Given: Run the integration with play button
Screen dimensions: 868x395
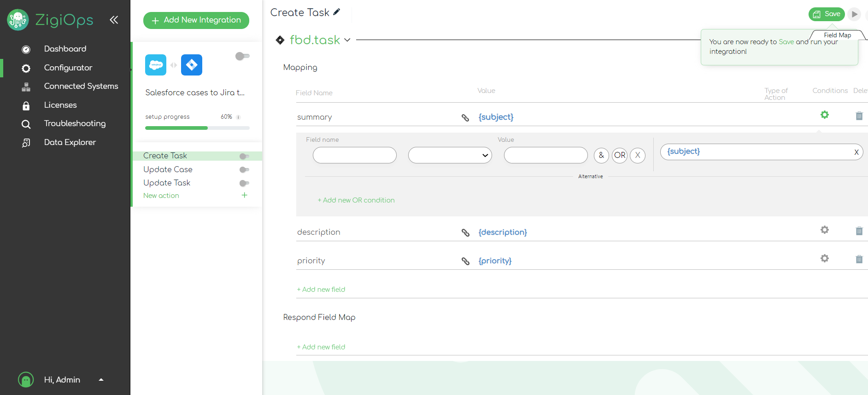Looking at the screenshot, I should click(x=854, y=14).
